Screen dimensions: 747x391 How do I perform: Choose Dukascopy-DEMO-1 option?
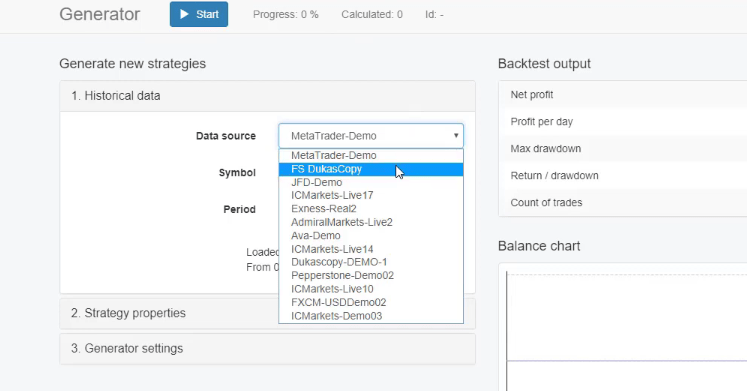371,262
